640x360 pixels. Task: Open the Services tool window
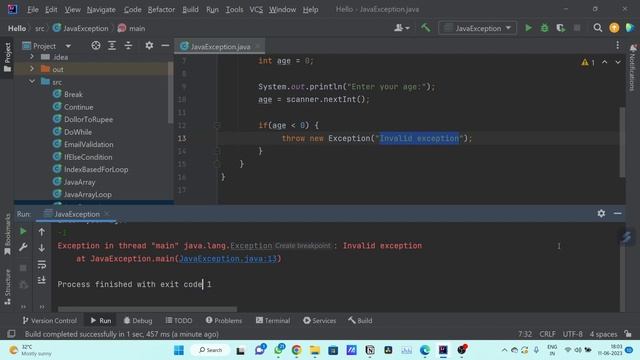319,320
